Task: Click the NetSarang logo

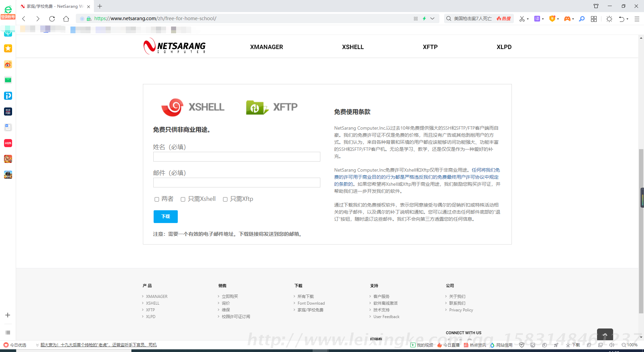Action: tap(174, 46)
